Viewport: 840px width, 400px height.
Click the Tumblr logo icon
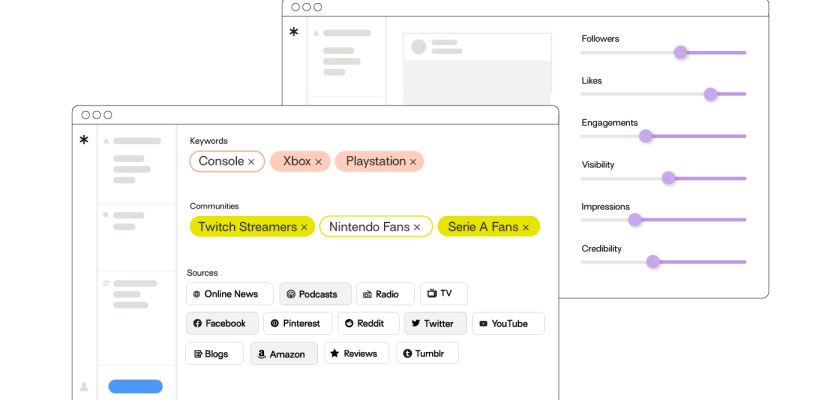pyautogui.click(x=407, y=354)
